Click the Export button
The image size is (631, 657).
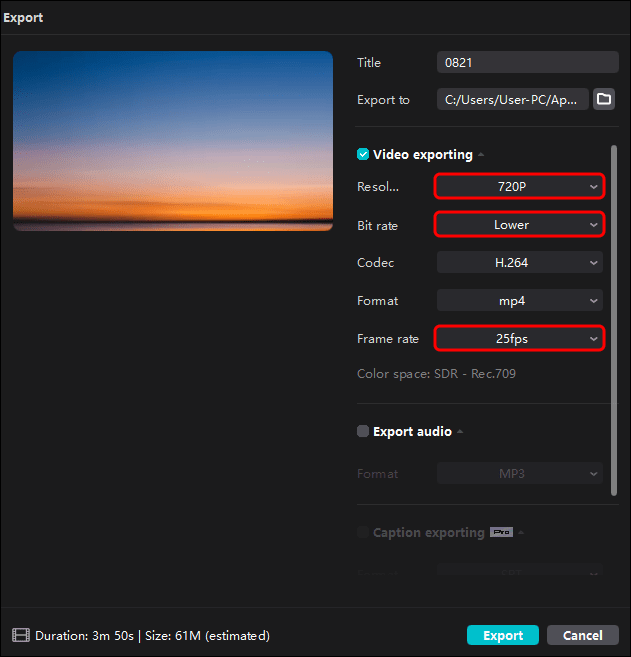point(502,635)
